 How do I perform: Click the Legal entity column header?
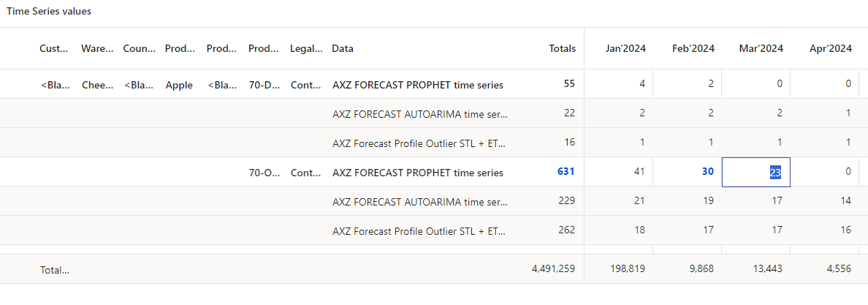pos(306,48)
